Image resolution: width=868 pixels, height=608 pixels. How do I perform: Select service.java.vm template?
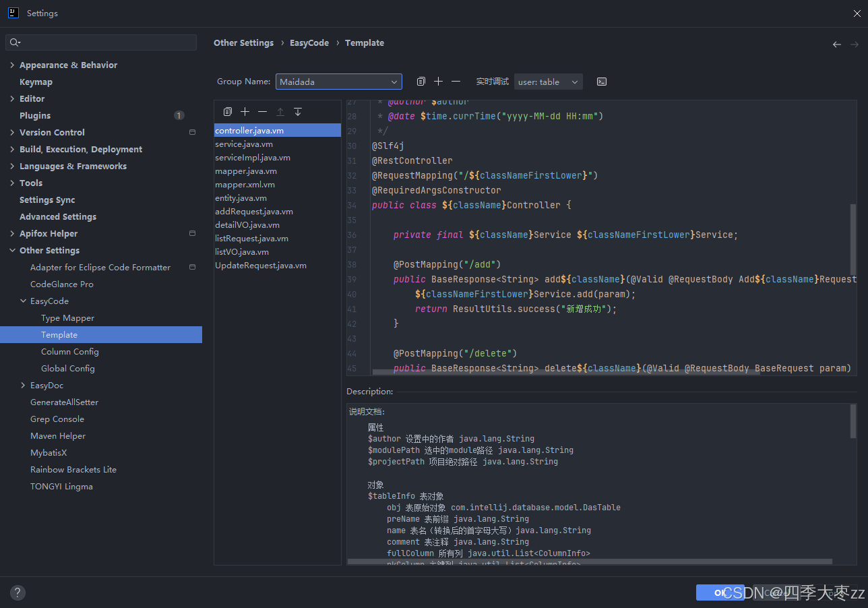(x=278, y=144)
